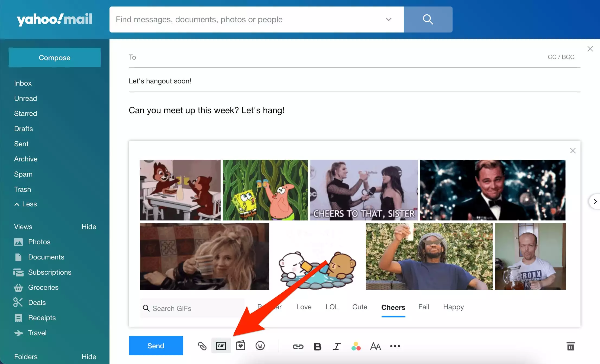Click the To recipient field

click(336, 57)
